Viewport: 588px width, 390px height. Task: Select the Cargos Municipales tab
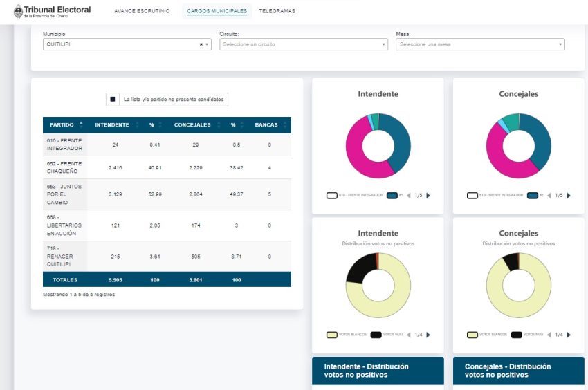[217, 12]
